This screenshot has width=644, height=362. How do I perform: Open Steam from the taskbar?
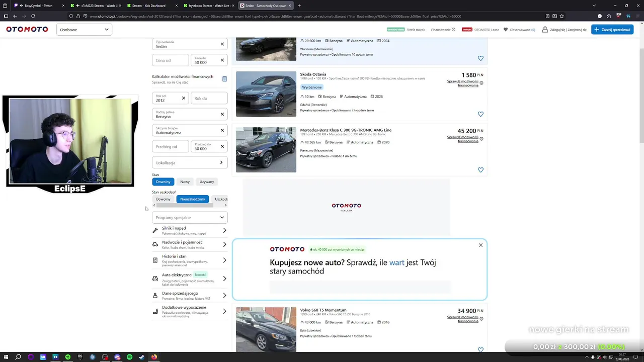tap(141, 357)
